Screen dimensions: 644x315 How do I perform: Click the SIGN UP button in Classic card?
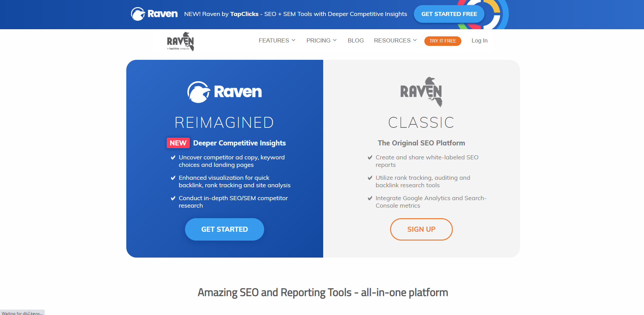click(421, 229)
